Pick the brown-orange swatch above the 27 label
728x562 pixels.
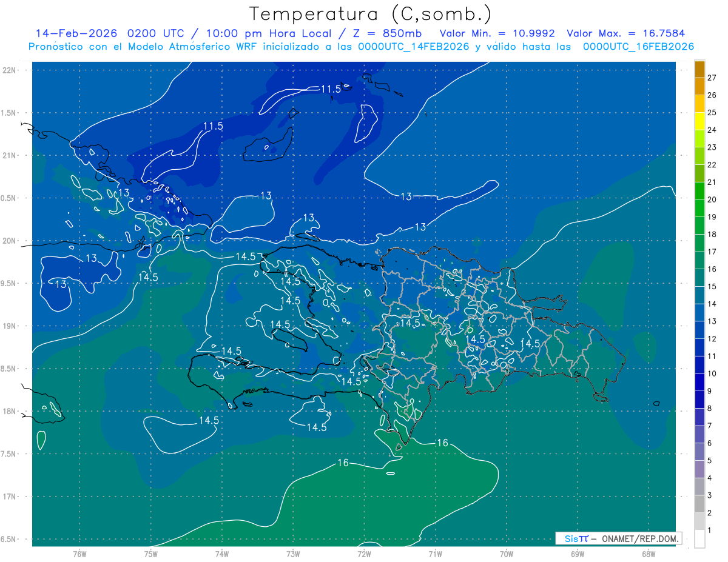(x=699, y=69)
